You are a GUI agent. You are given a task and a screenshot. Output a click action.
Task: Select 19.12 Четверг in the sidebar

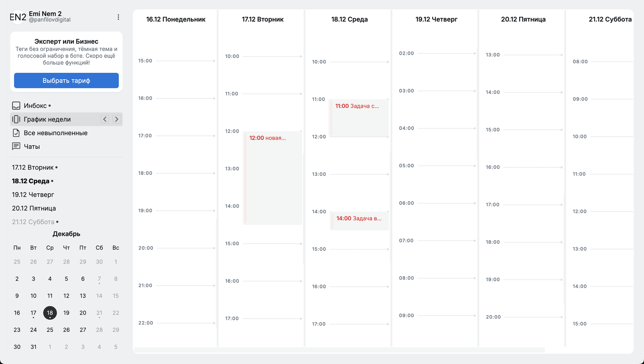point(33,195)
